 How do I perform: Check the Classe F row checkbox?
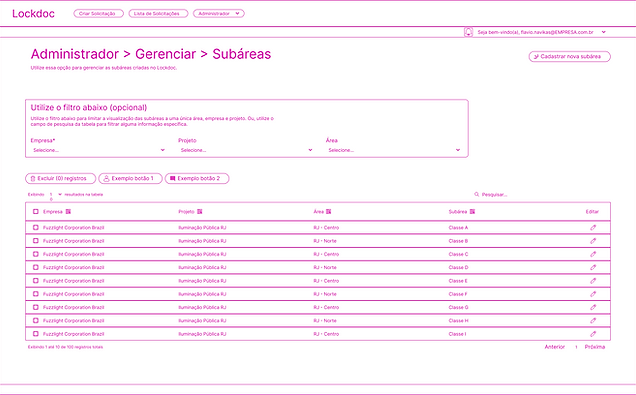[36, 294]
